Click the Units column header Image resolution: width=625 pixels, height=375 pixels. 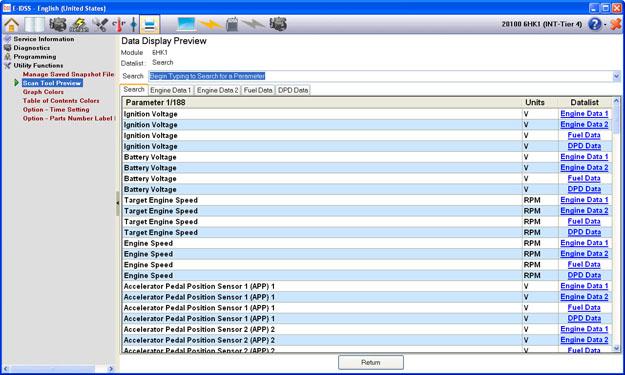click(540, 102)
